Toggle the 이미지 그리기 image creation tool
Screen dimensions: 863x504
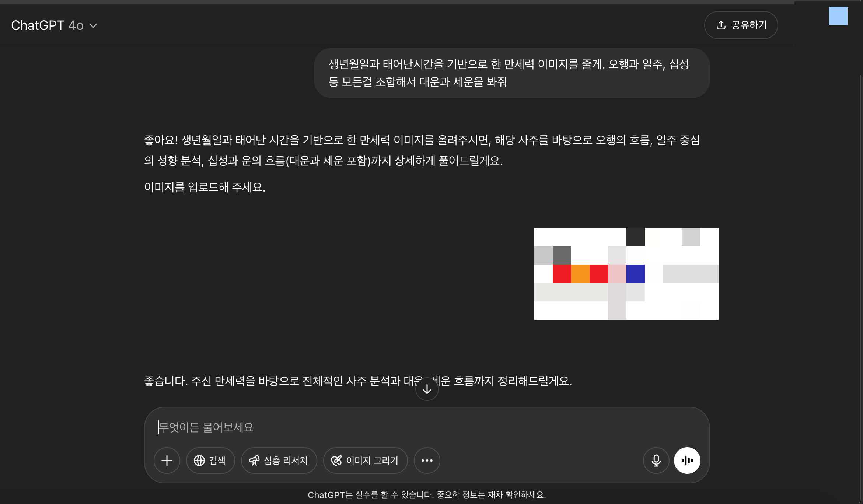coord(365,461)
